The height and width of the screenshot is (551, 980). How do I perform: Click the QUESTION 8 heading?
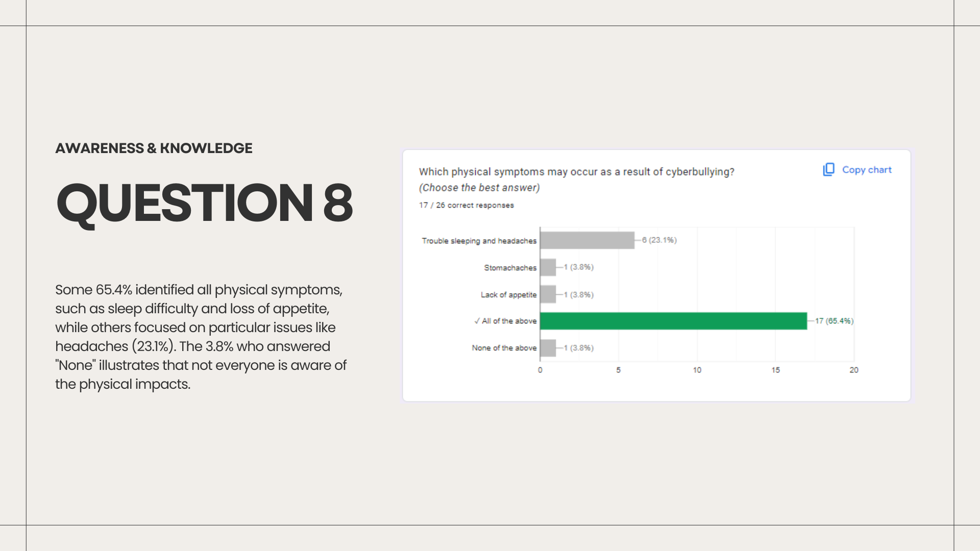[x=204, y=203]
